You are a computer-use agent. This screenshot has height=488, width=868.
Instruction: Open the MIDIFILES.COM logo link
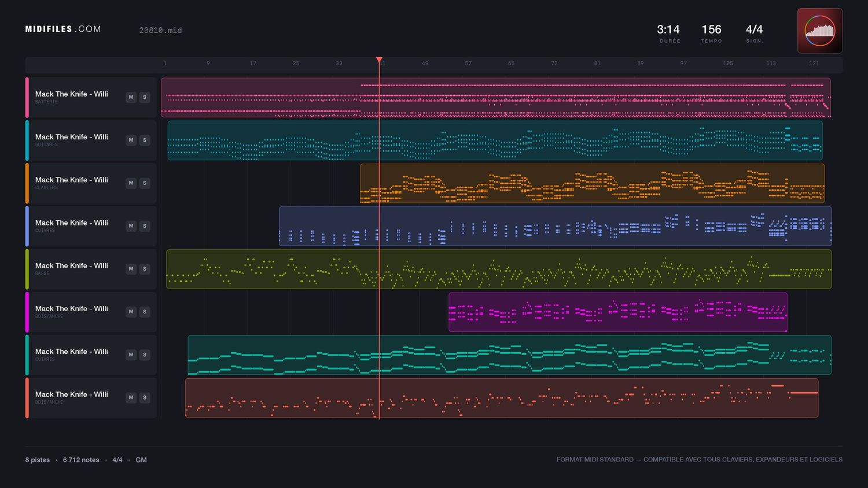click(63, 29)
